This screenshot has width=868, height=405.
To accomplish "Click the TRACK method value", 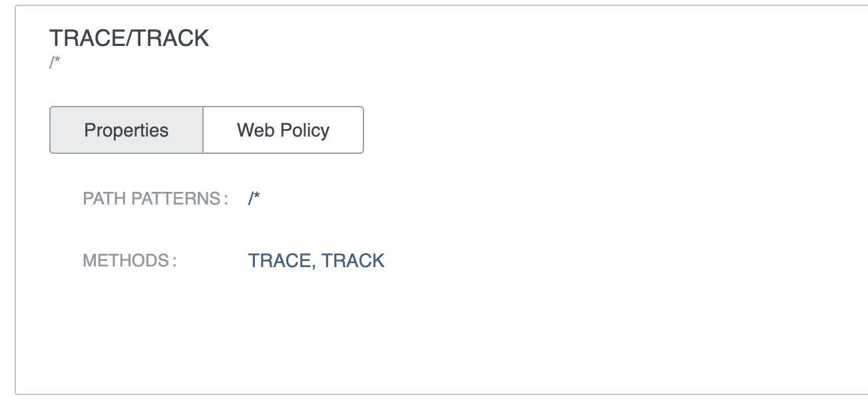I will pos(353,260).
